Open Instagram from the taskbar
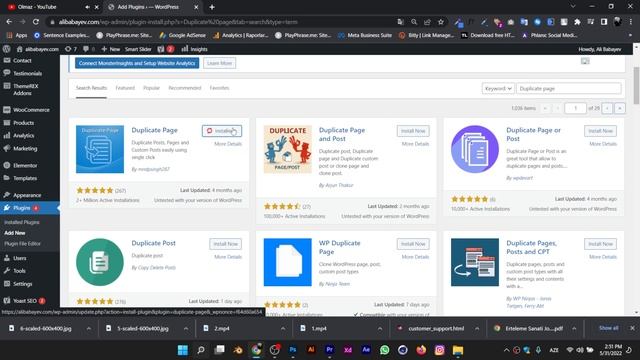 pyautogui.click(x=440, y=350)
